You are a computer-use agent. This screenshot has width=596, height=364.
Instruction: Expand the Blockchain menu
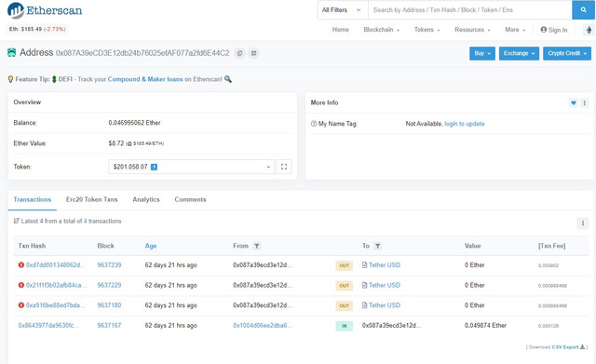(x=381, y=30)
